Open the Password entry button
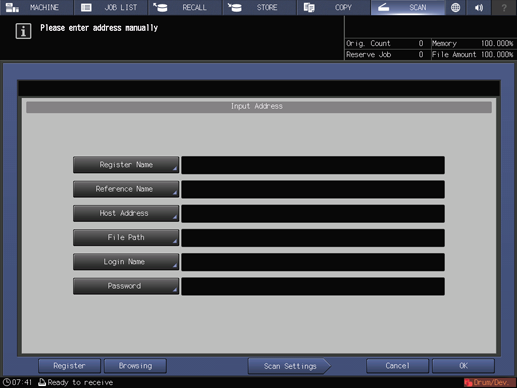This screenshot has width=517, height=388. coord(126,286)
